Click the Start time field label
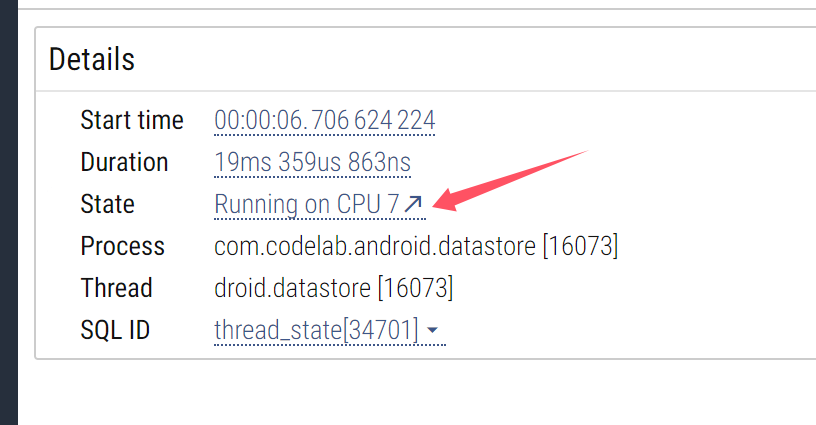 point(132,120)
